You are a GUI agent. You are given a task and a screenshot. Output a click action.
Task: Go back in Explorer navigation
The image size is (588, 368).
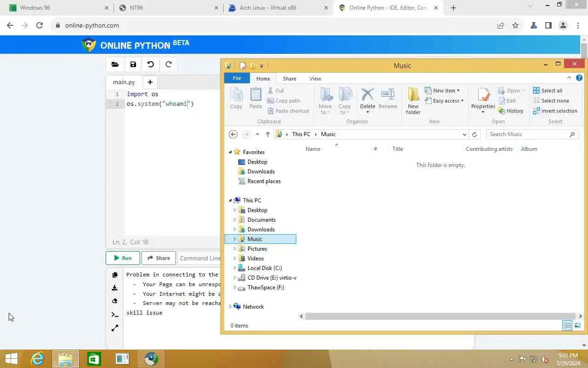pos(233,134)
